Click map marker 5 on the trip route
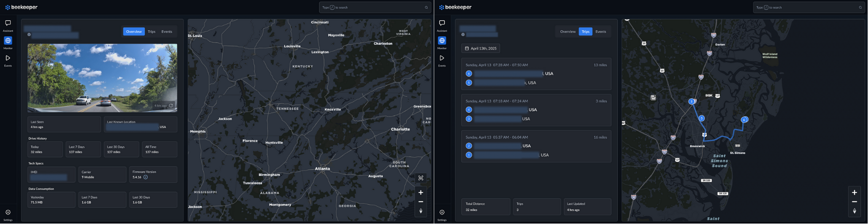The height and width of the screenshot is (224, 868). pos(702,118)
